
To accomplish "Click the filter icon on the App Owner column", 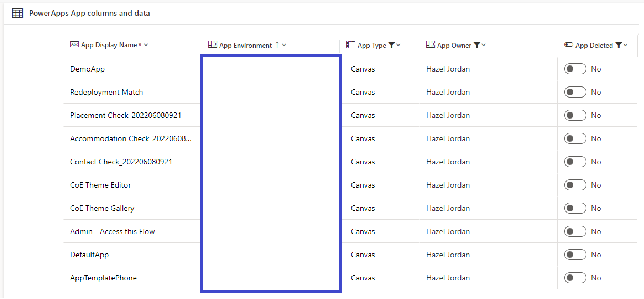I will coord(477,45).
